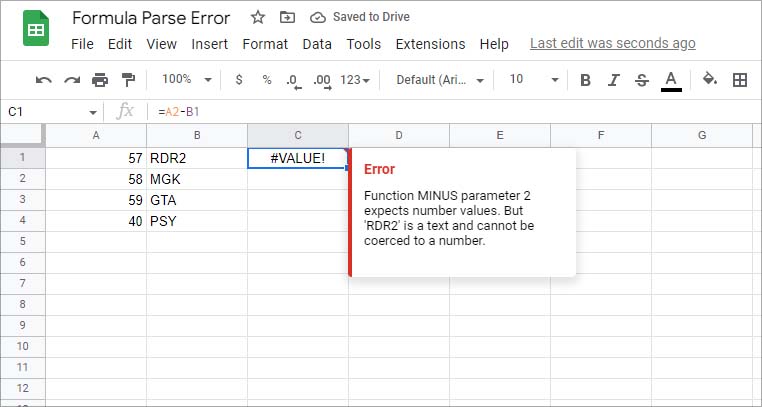The width and height of the screenshot is (762, 407).
Task: Click the Undo arrow icon
Action: (44, 80)
